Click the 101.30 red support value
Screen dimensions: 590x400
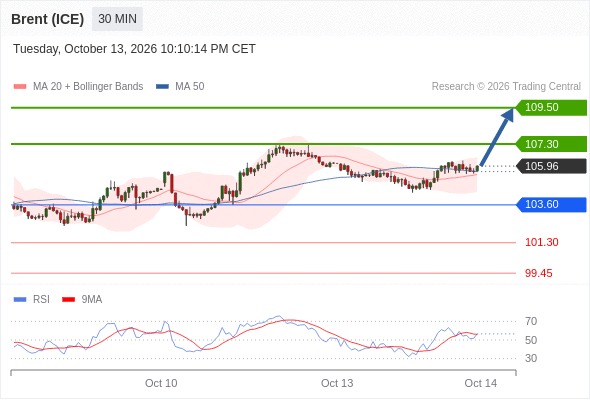point(541,242)
